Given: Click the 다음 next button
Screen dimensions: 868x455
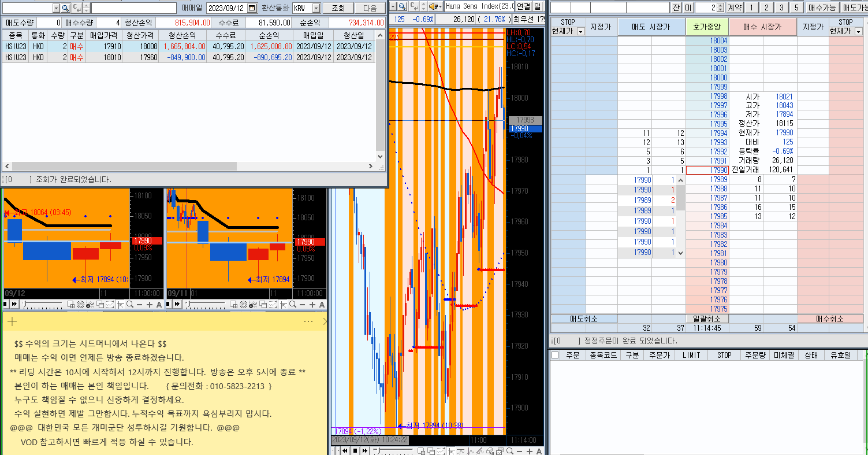Looking at the screenshot, I should pyautogui.click(x=370, y=8).
